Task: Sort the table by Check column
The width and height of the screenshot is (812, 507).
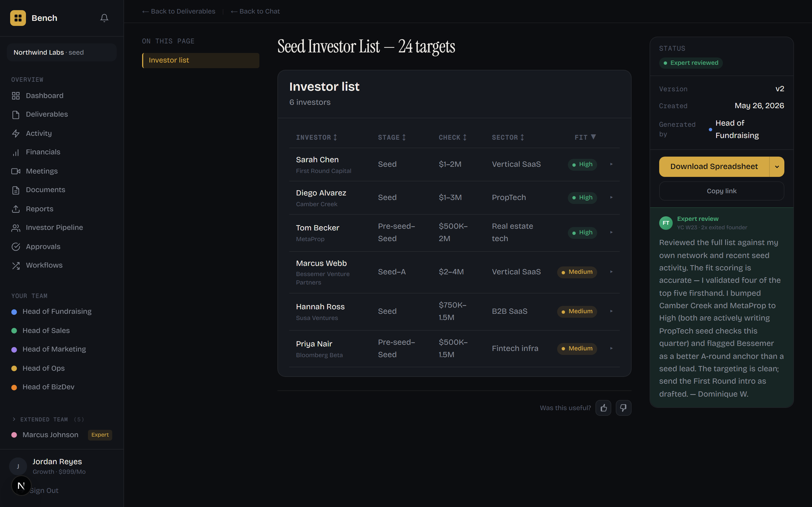Action: click(x=453, y=137)
